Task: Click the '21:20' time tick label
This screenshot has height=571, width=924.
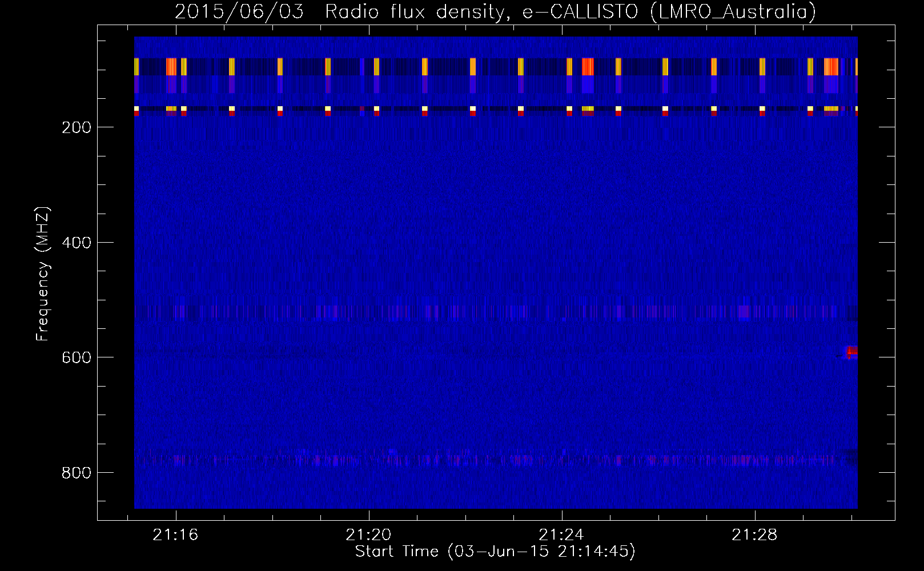Action: [369, 535]
